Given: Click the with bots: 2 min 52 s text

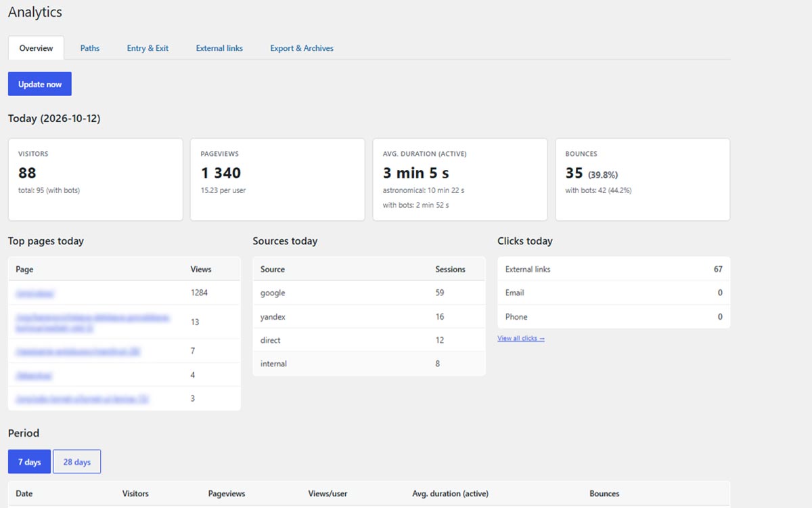Looking at the screenshot, I should (x=415, y=205).
